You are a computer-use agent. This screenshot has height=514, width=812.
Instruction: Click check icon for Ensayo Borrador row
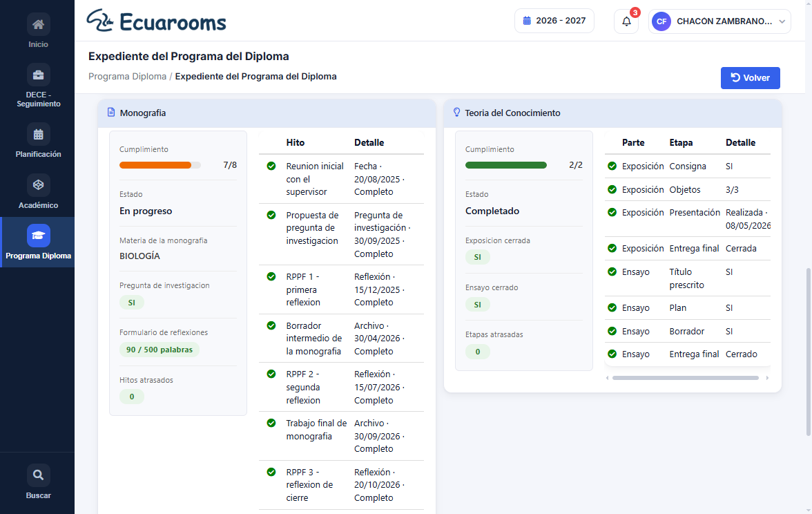click(612, 331)
